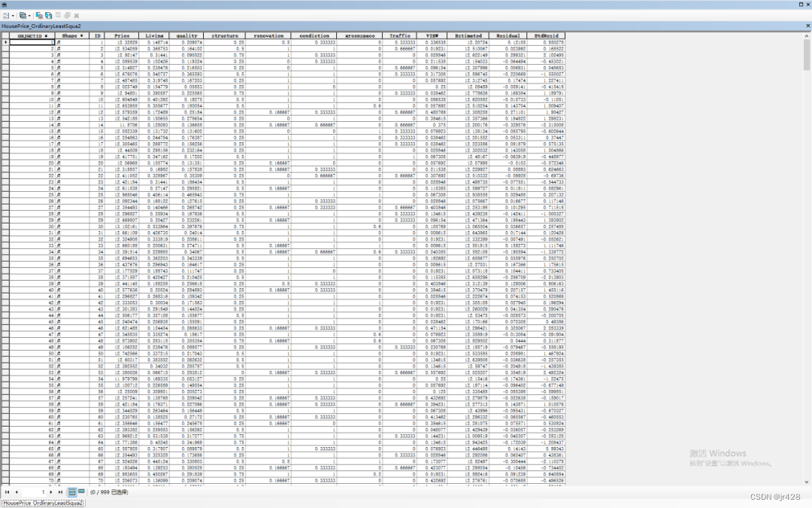The image size is (812, 508).
Task: Click the Residual column header
Action: [x=507, y=36]
